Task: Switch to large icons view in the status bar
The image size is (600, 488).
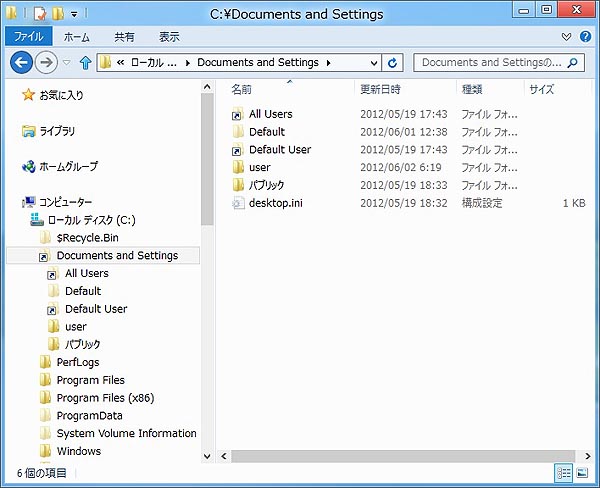Action: pyautogui.click(x=583, y=472)
